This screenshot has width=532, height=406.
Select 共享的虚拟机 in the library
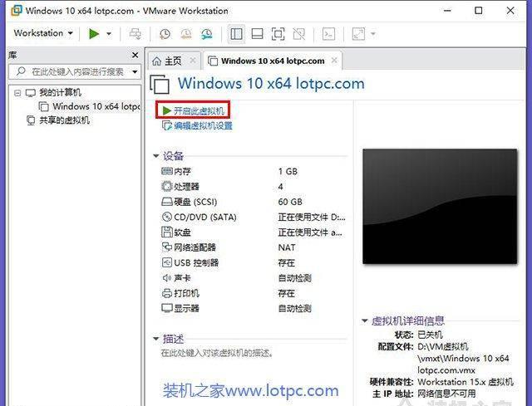coord(64,120)
